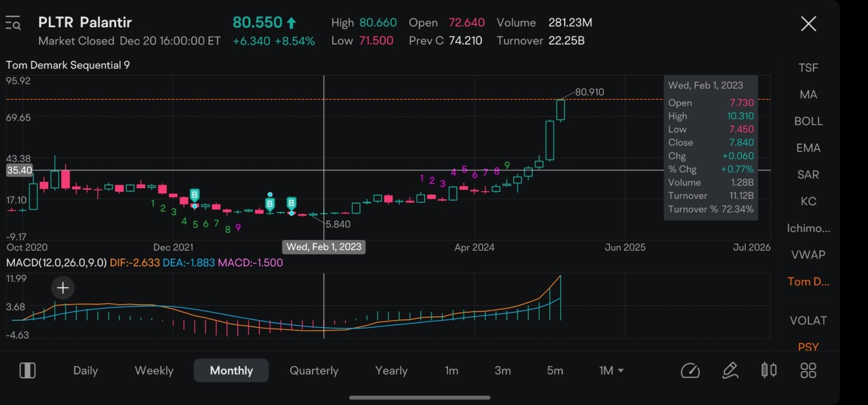This screenshot has height=405, width=868.
Task: Tap the plus button on MACD panel
Action: tap(63, 288)
